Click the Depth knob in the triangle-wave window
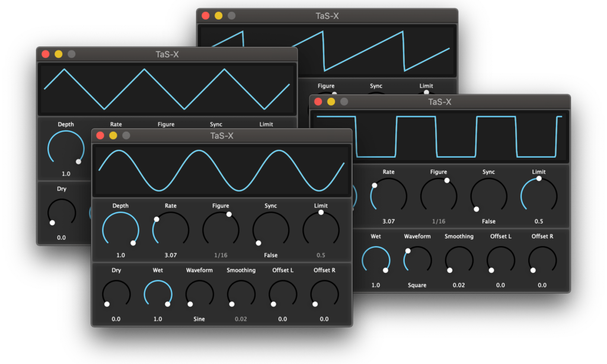 click(65, 148)
